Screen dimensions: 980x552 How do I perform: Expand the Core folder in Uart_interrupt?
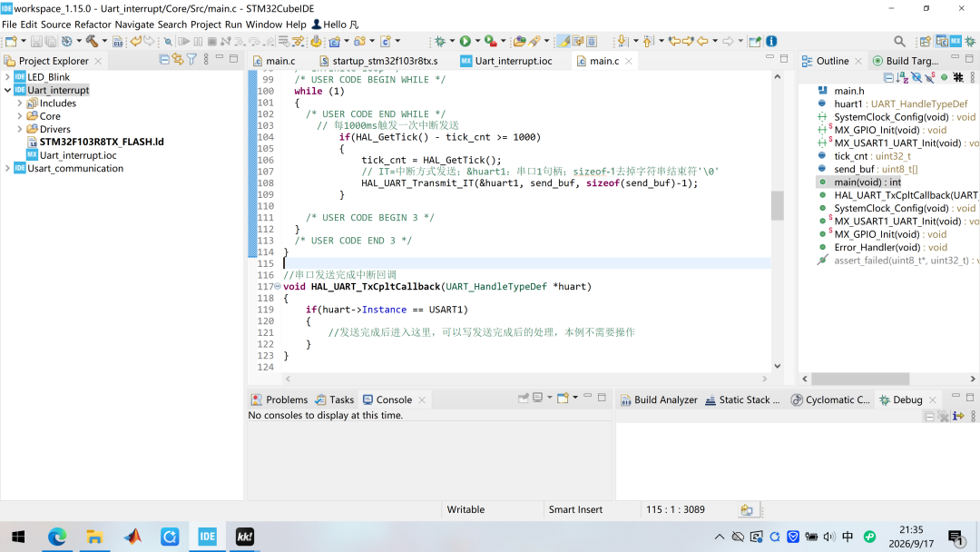tap(20, 116)
